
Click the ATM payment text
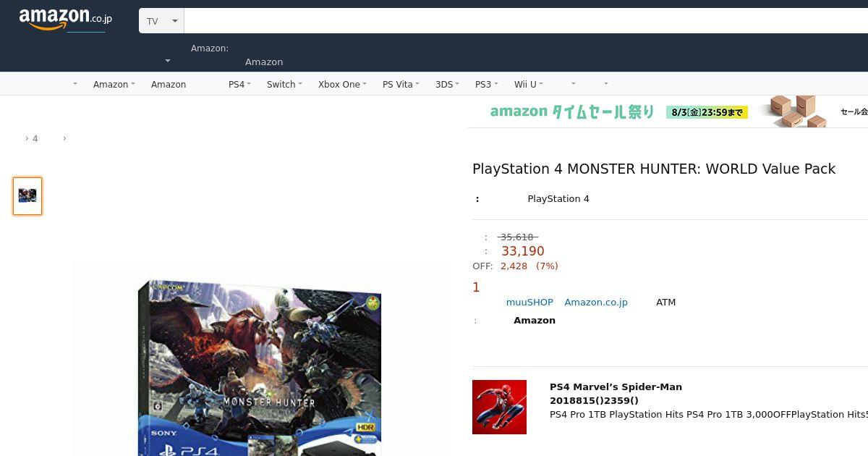665,302
